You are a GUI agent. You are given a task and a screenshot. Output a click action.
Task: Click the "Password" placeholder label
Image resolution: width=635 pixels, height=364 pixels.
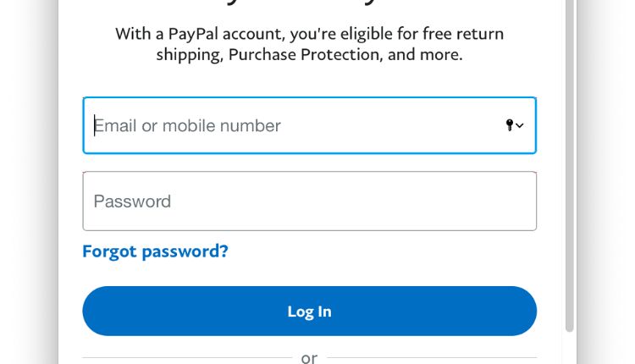click(x=132, y=201)
